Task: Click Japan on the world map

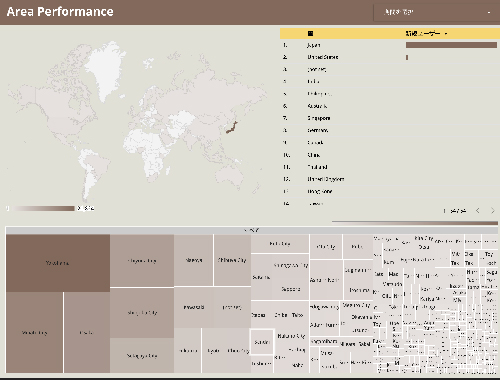Action: coord(232,127)
